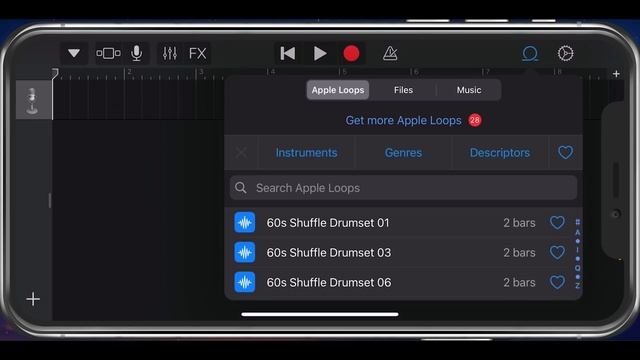Favorite 60s Shuffle Drumset 03 heart
The image size is (640, 360).
(x=557, y=252)
